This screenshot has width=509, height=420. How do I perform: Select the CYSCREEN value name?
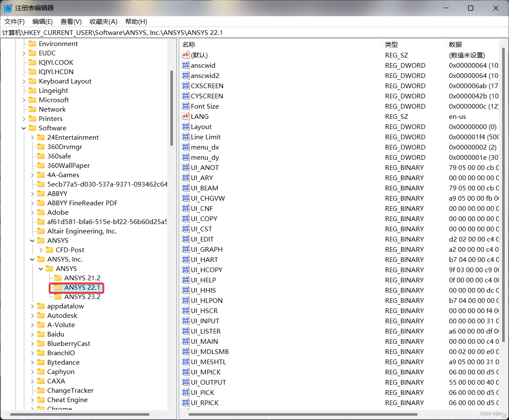207,96
